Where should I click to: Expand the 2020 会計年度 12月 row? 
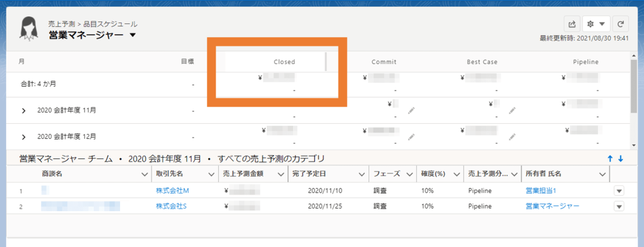click(24, 136)
